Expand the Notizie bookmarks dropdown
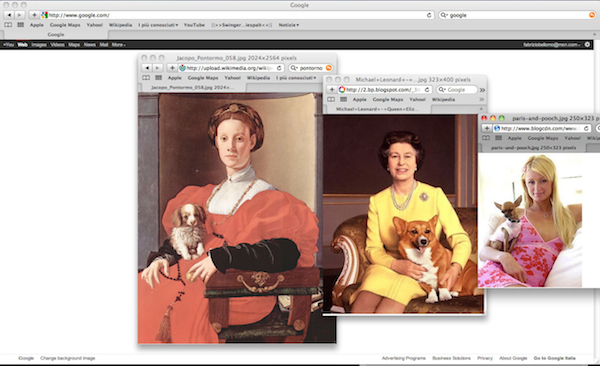The width and height of the screenshot is (600, 366). coord(289,25)
